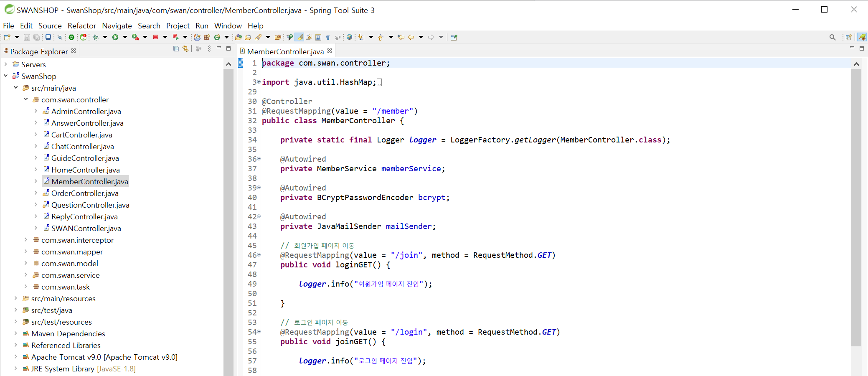
Task: Click the Debug bug icon
Action: 95,37
